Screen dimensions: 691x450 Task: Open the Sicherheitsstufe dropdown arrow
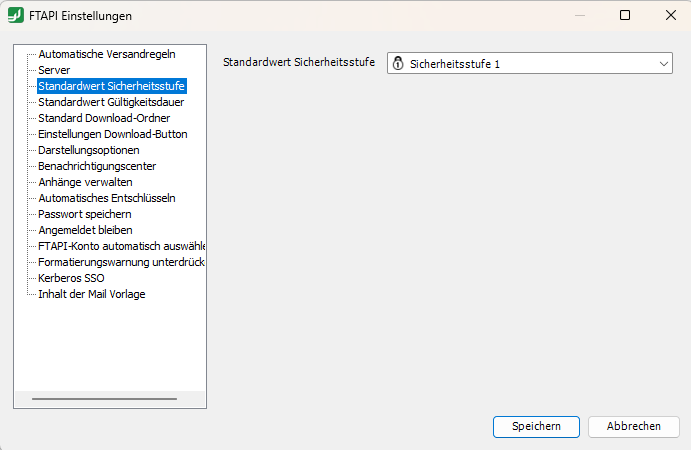[x=665, y=64]
